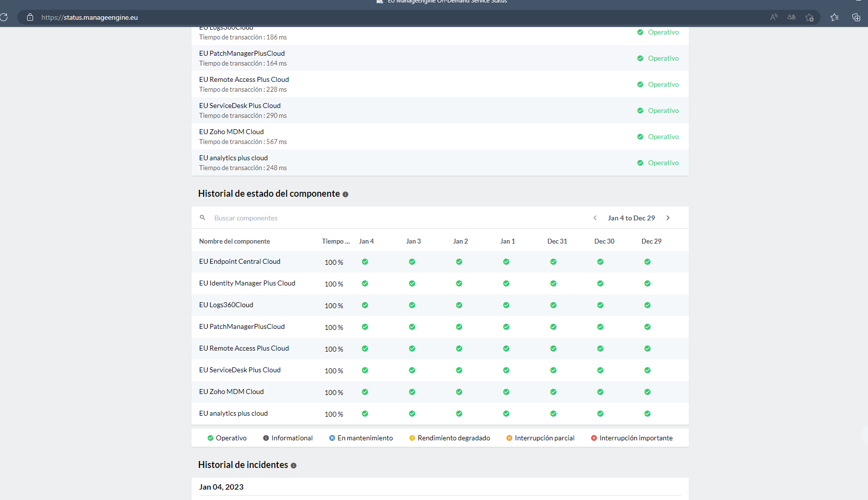The width and height of the screenshot is (868, 500).
Task: Click the Operativo status check icon for EU PatchManagerPlusCloud in the top list
Action: click(640, 58)
